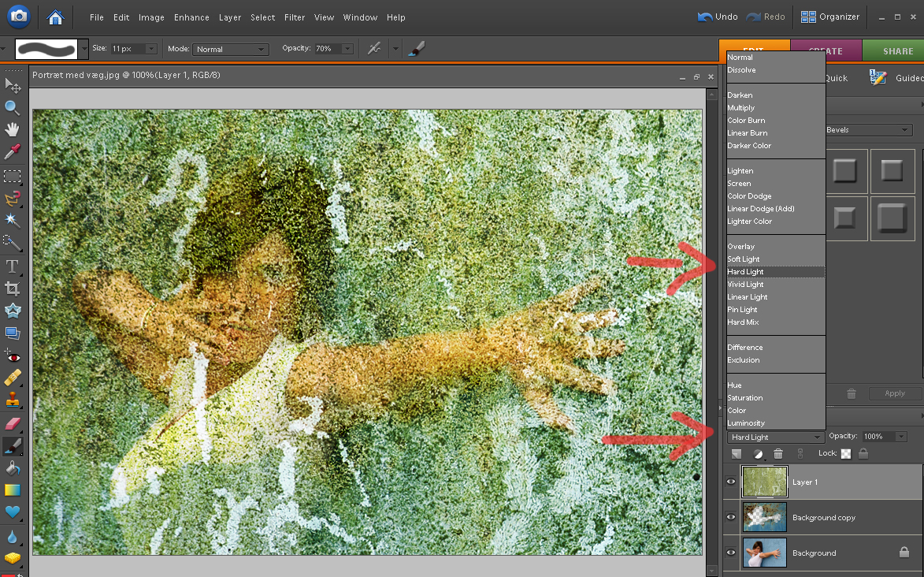The image size is (924, 577).
Task: Choose Multiply from the blend mode list
Action: tap(741, 108)
